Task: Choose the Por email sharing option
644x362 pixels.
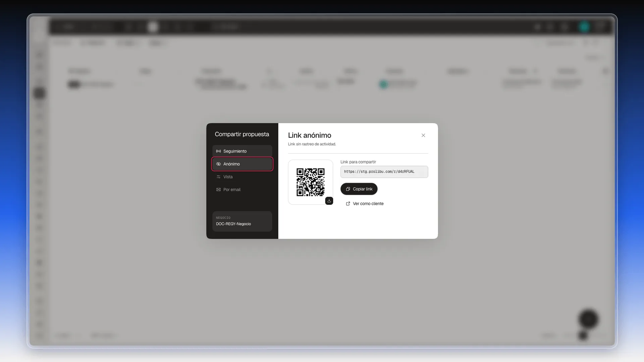Action: [x=242, y=189]
